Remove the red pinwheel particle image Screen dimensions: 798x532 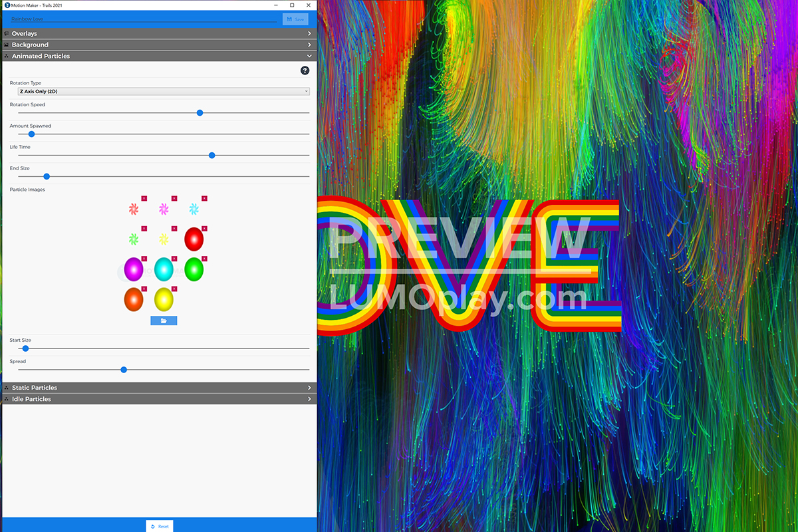pyautogui.click(x=144, y=198)
